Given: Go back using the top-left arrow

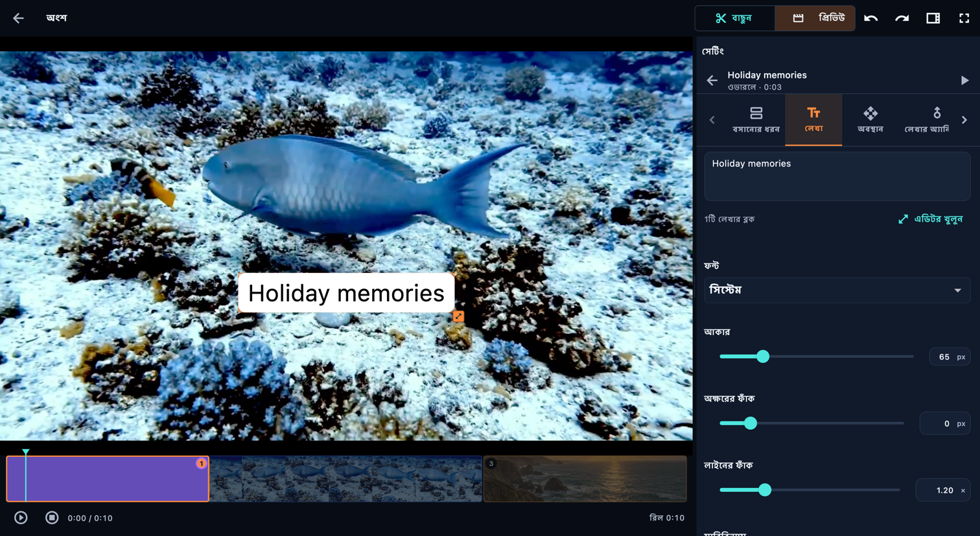Looking at the screenshot, I should 18,18.
